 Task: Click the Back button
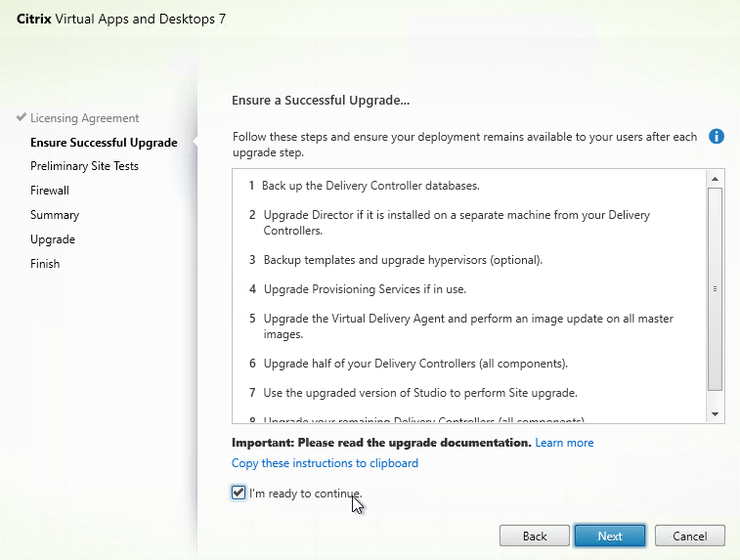[x=535, y=537]
